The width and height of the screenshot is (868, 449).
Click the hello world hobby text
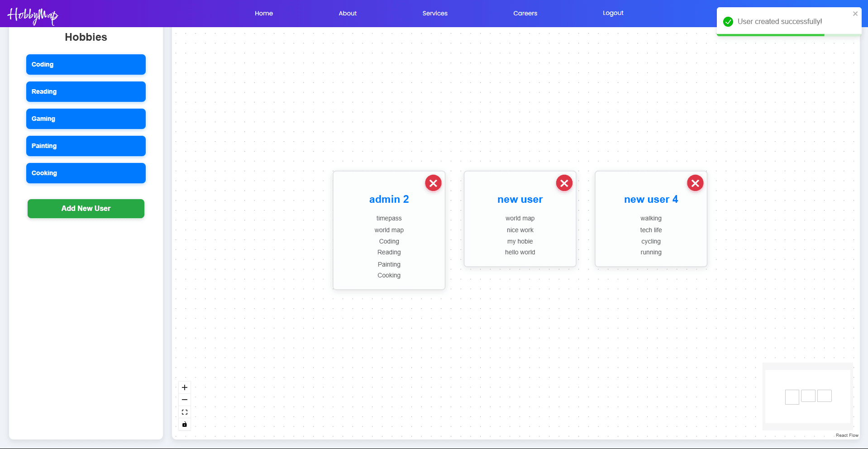[x=520, y=252]
